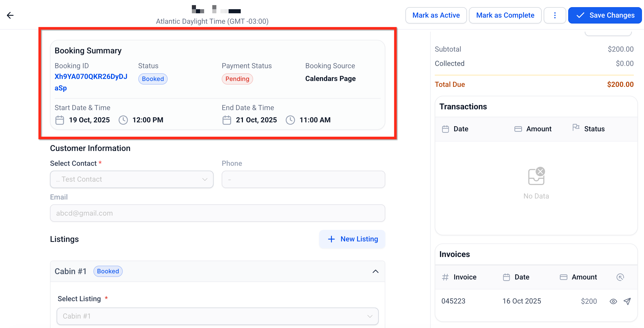Click the start time clock icon
644x328 pixels.
pyautogui.click(x=123, y=120)
